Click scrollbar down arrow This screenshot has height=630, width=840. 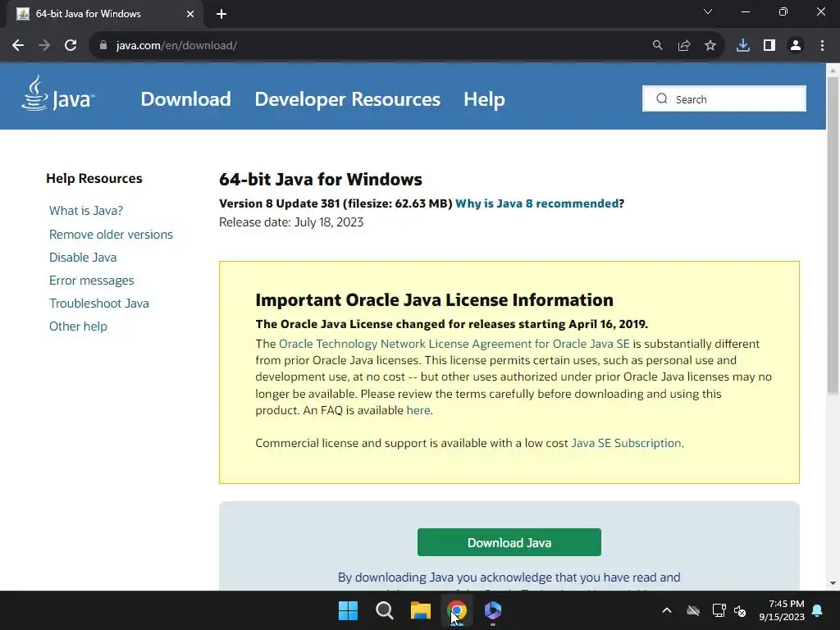click(x=833, y=583)
